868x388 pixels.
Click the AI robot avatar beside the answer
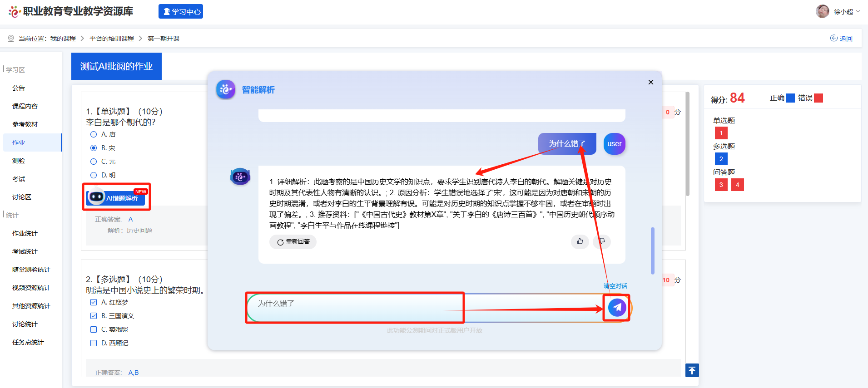tap(240, 177)
